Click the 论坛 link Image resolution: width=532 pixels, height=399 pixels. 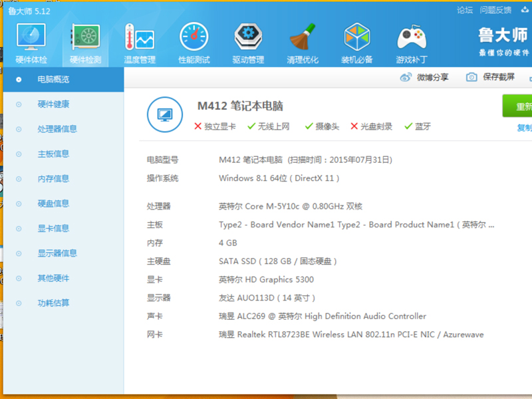pos(464,10)
